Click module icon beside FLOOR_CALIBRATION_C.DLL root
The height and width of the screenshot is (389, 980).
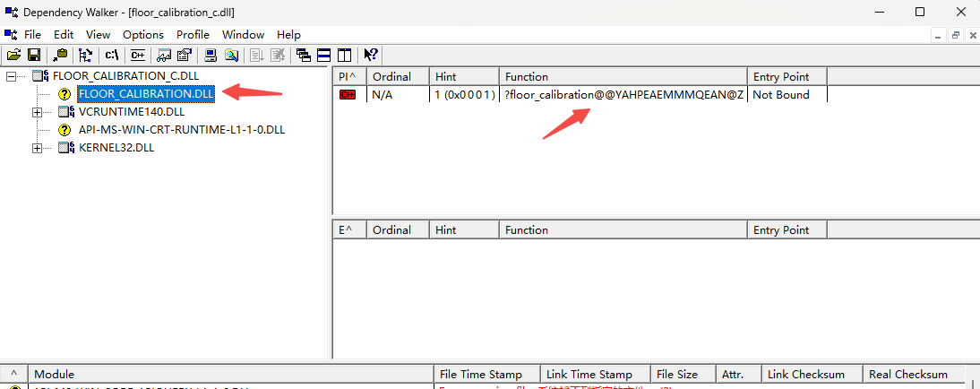pyautogui.click(x=40, y=76)
